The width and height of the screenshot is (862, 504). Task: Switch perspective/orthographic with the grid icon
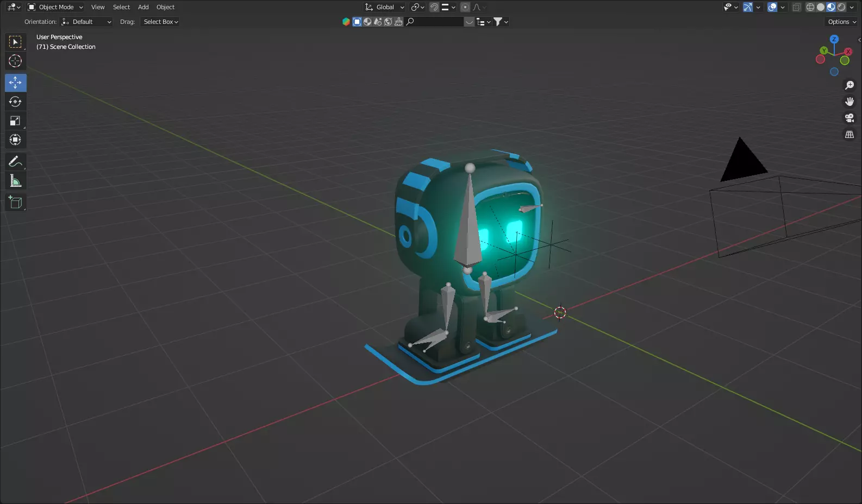click(x=849, y=134)
